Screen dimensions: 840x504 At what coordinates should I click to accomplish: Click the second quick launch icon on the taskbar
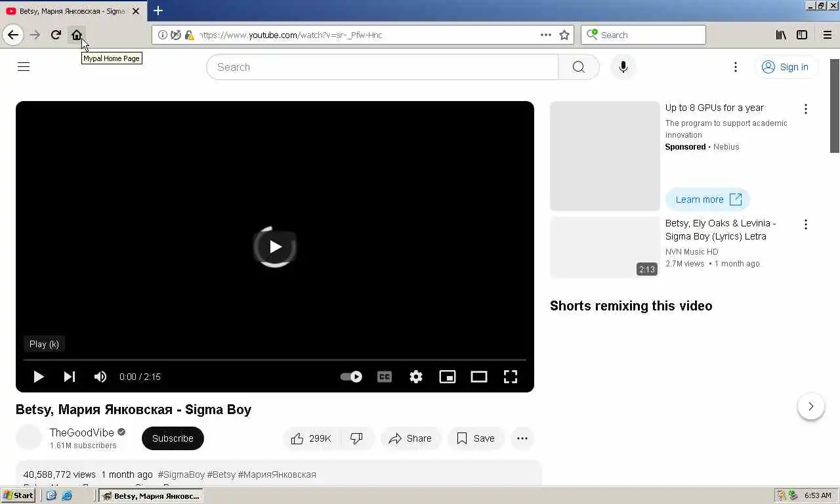click(67, 495)
